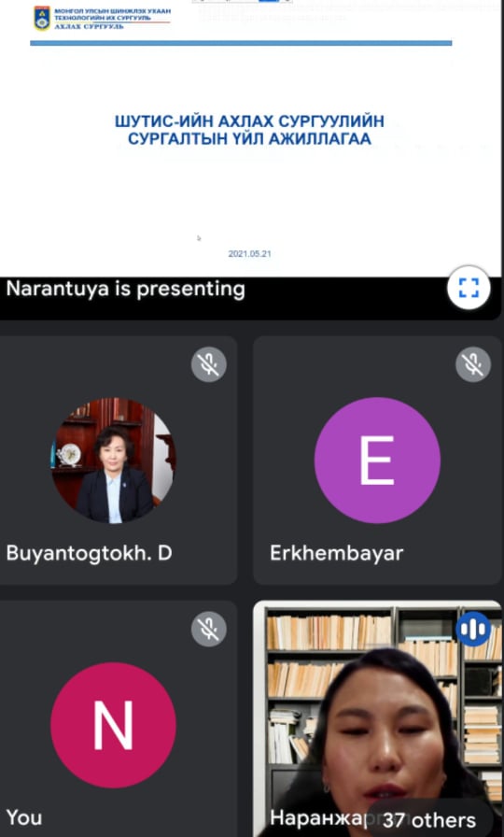504x837 pixels.
Task: Tap the Narantuya is presenting label
Action: [125, 290]
